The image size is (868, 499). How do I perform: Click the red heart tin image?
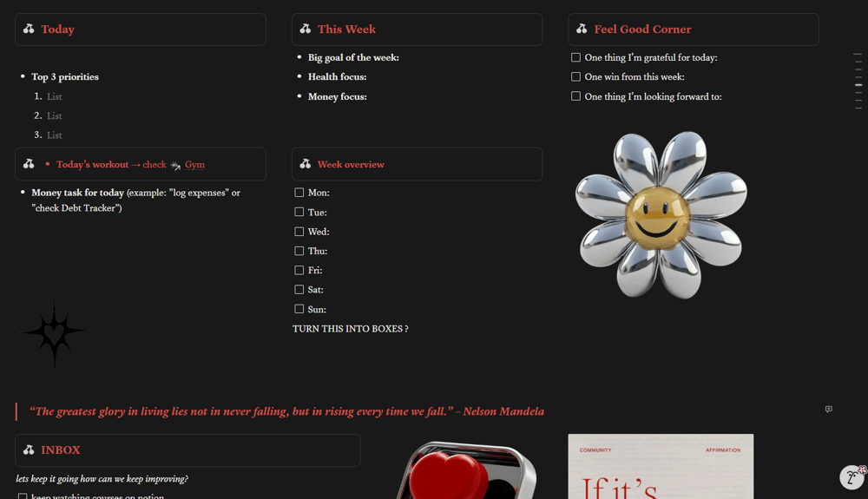(x=466, y=470)
